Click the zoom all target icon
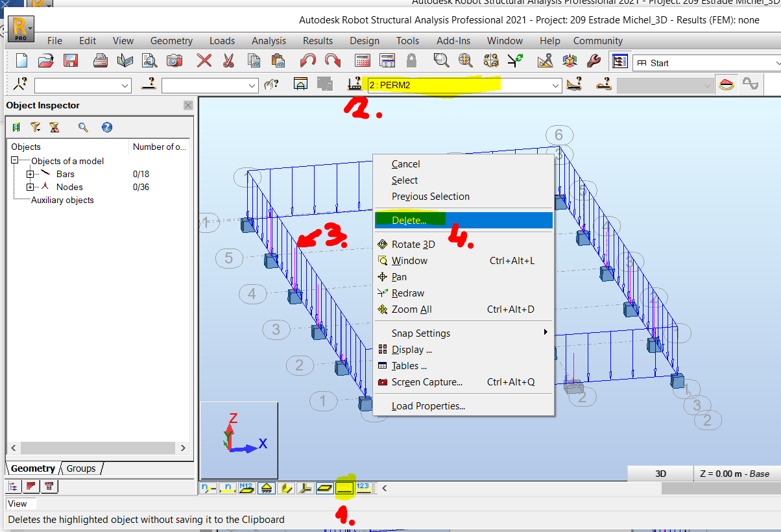Screen dimensions: 781x532 (x=465, y=61)
